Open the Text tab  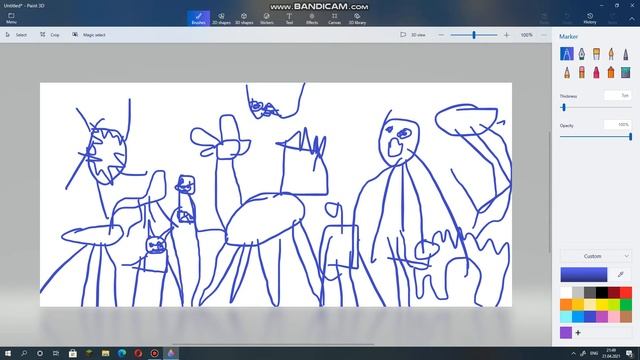(289, 18)
